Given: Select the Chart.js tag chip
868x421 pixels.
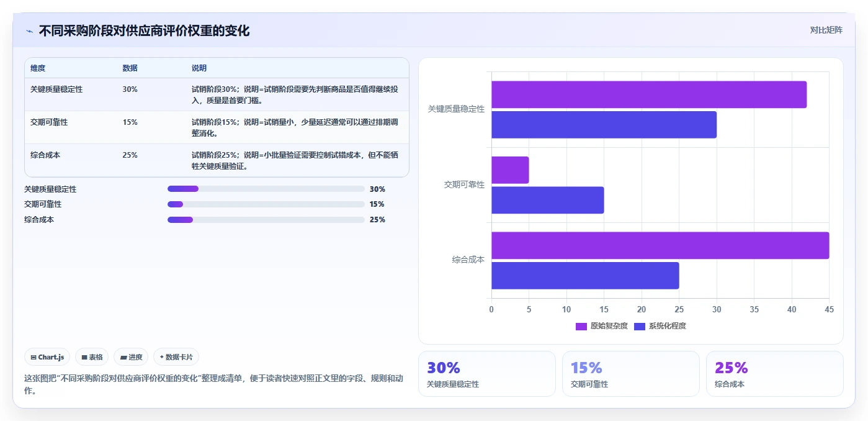Looking at the screenshot, I should coord(47,357).
